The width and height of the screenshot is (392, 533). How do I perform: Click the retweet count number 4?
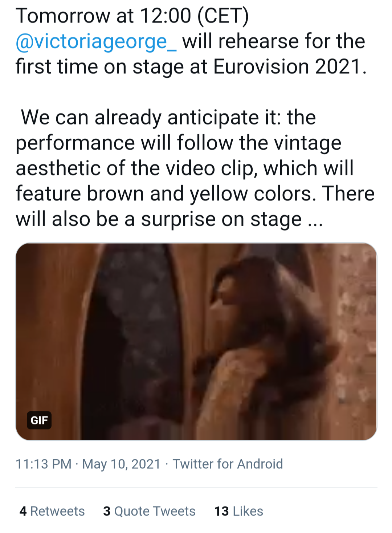(x=23, y=511)
